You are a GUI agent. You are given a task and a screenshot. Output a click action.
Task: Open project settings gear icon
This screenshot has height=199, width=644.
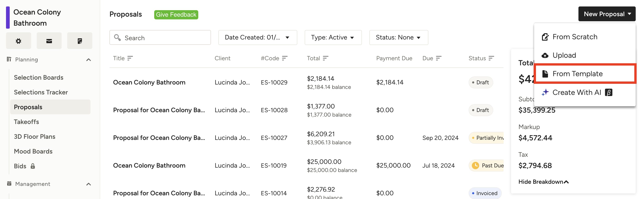coord(18,41)
